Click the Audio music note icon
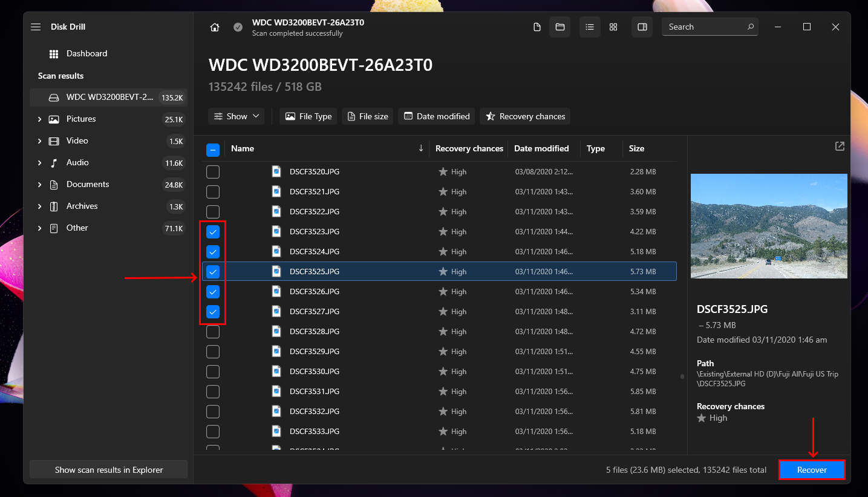 click(x=54, y=163)
